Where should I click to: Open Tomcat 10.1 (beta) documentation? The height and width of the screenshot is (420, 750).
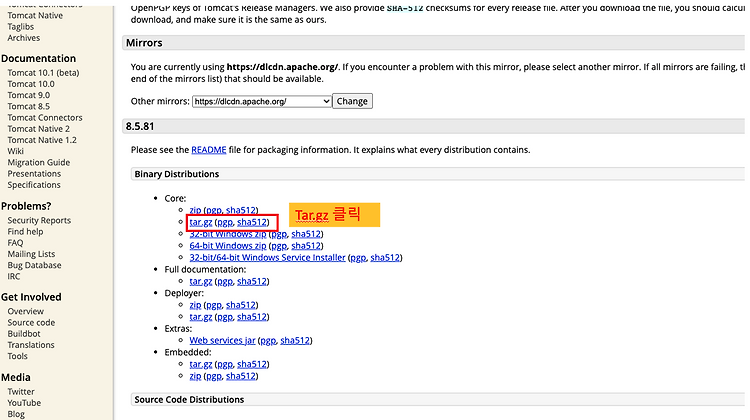tap(43, 73)
